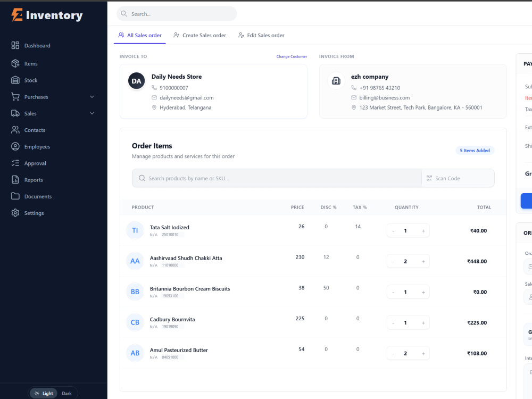
Task: Switch theme to Light mode
Action: click(x=44, y=393)
